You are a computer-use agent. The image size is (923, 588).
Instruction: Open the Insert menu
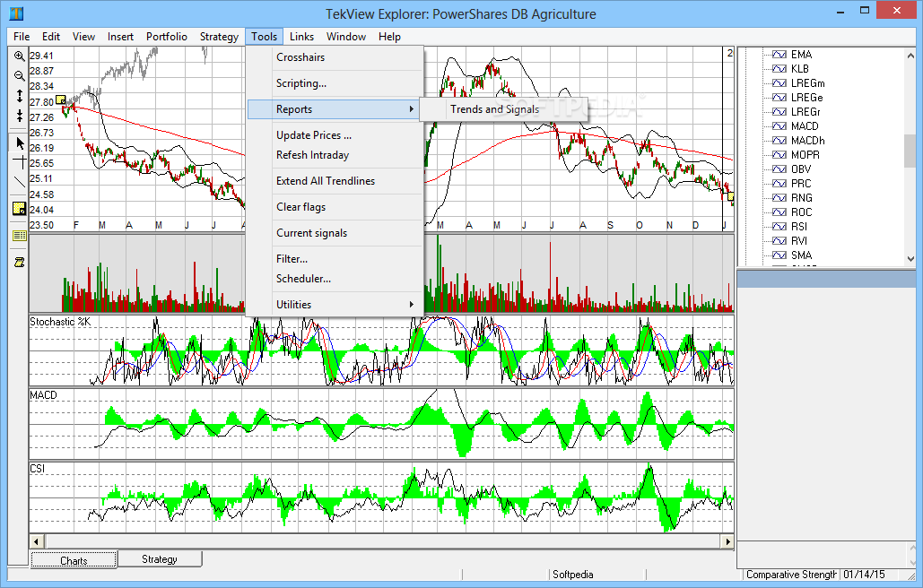tap(120, 37)
